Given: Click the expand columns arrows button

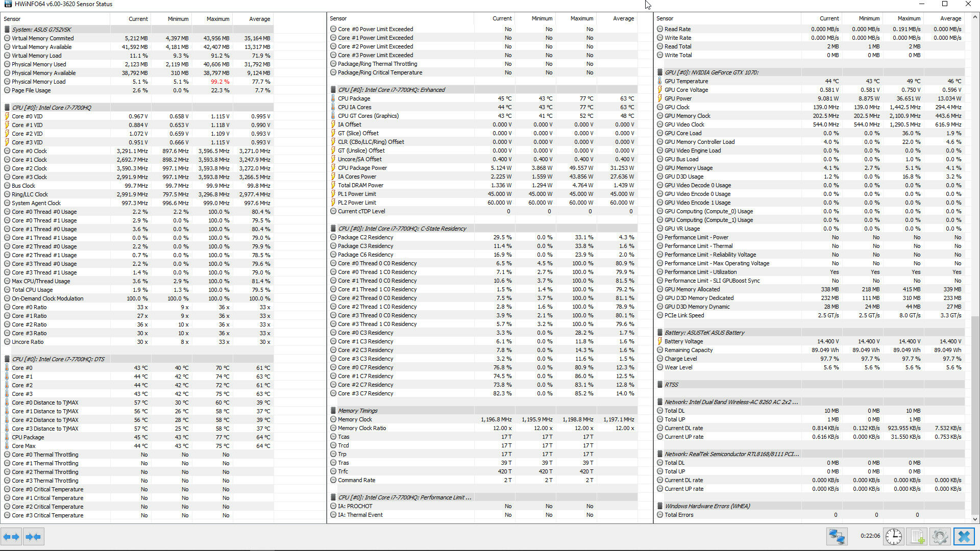Looking at the screenshot, I should coord(11,537).
